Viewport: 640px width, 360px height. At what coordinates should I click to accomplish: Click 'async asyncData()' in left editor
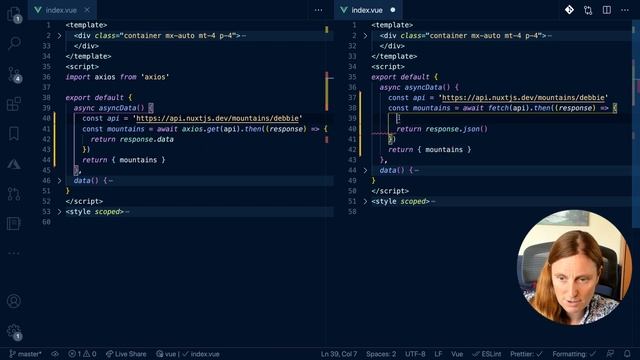(109, 108)
